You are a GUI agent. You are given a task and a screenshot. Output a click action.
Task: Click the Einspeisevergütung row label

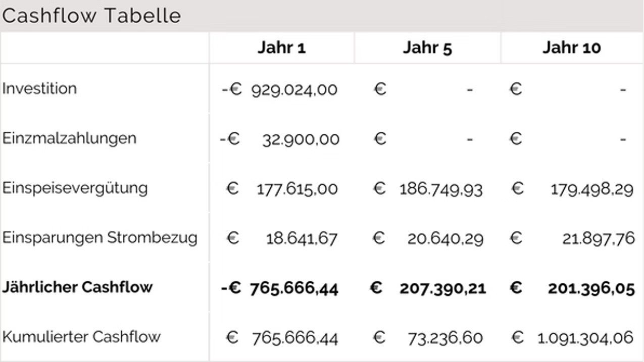tap(75, 188)
